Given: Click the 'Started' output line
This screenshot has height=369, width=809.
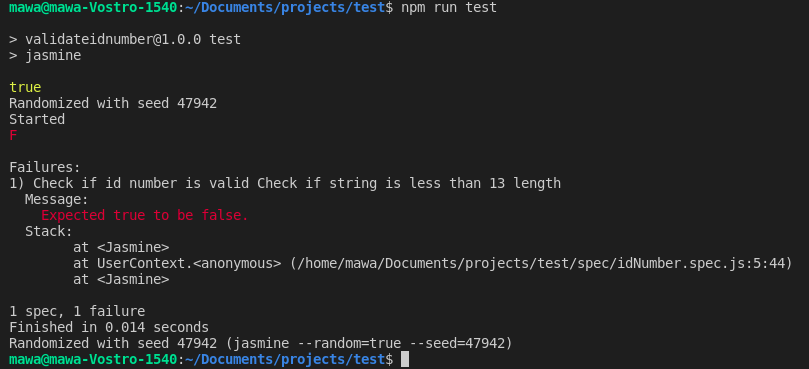Looking at the screenshot, I should 37,119.
